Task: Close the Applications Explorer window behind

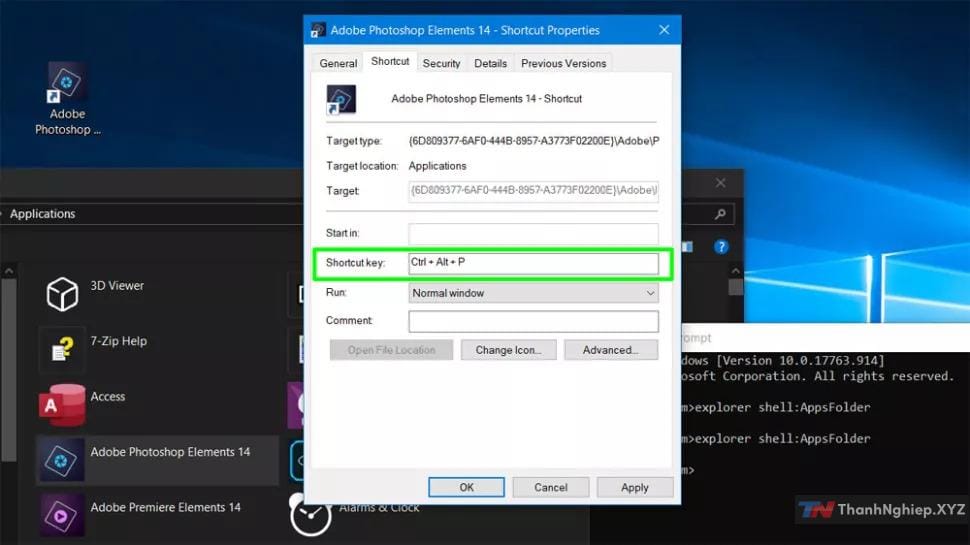Action: click(x=720, y=183)
